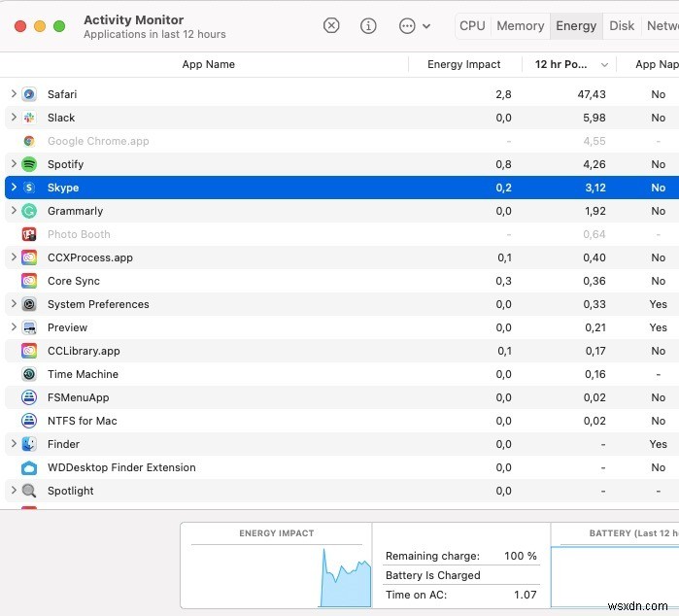Click the Battery last 12 hours graph
Screen dimensions: 679x616
click(615, 577)
